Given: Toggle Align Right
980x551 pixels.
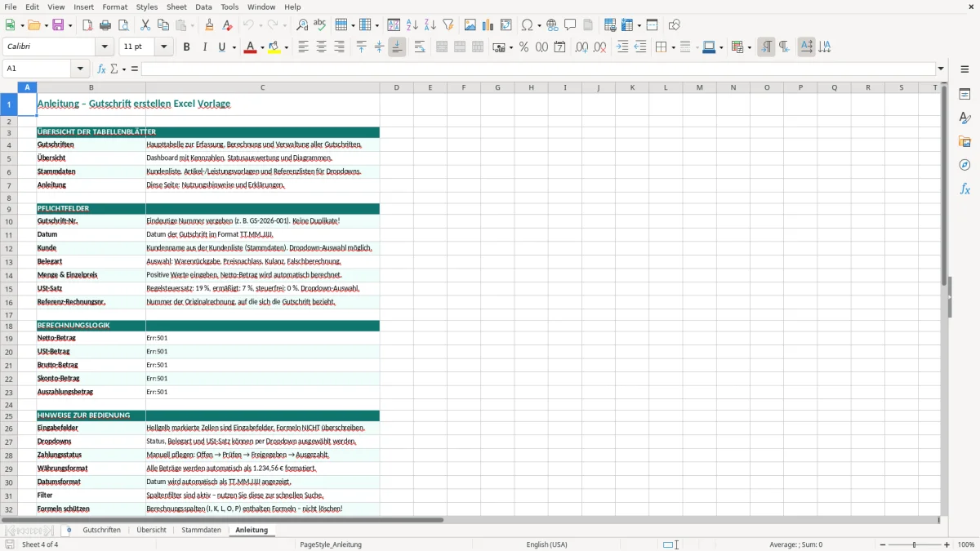Looking at the screenshot, I should click(339, 47).
